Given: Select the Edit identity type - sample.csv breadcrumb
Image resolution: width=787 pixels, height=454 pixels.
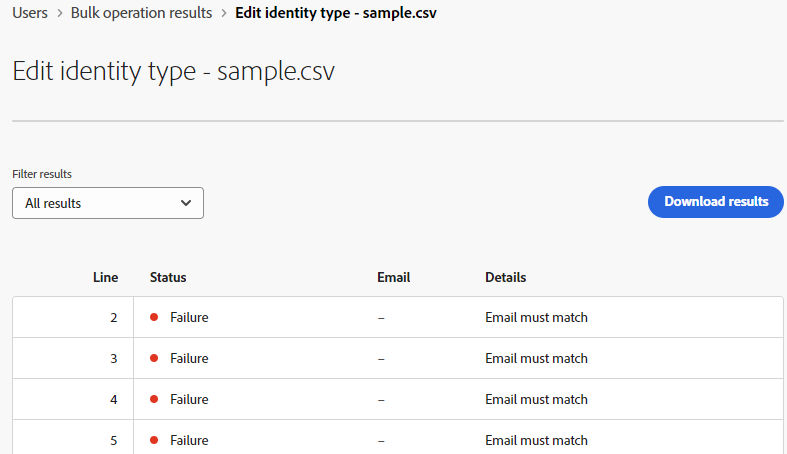Looking at the screenshot, I should click(336, 13).
